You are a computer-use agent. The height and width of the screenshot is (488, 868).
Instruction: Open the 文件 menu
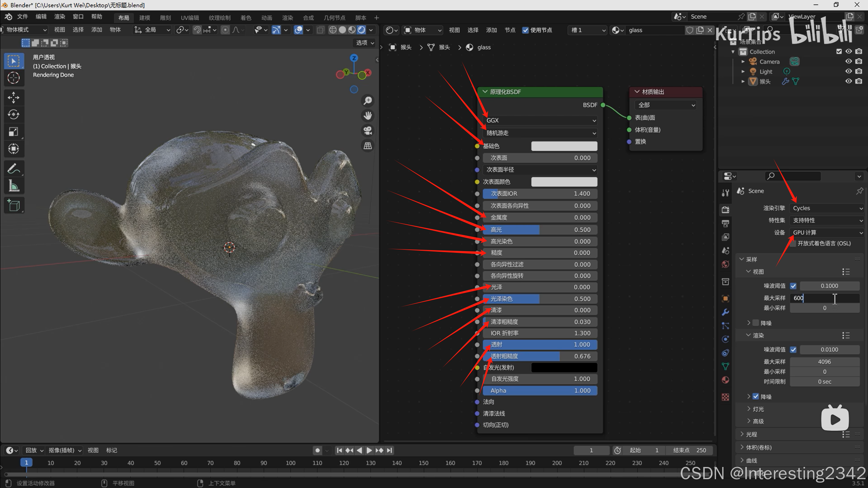coord(22,17)
